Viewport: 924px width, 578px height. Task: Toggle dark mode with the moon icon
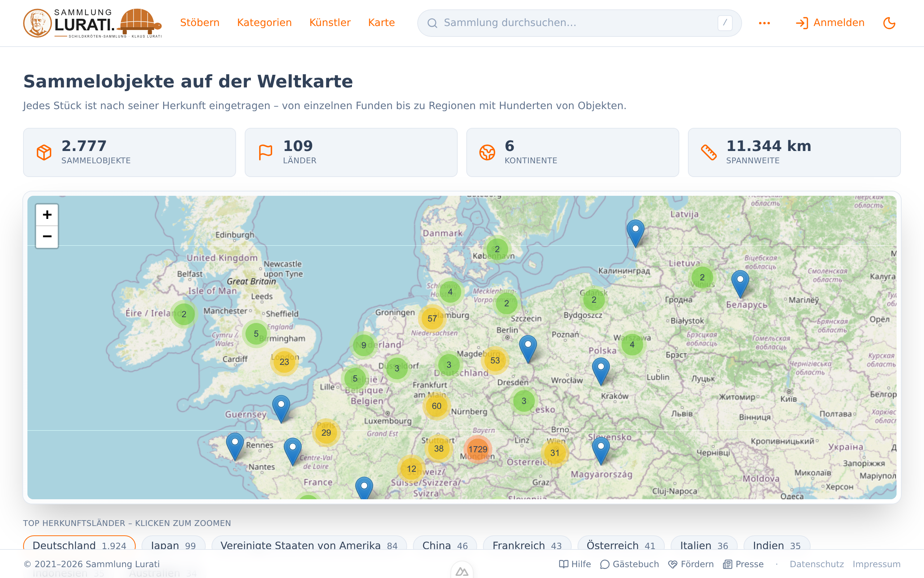click(x=889, y=23)
